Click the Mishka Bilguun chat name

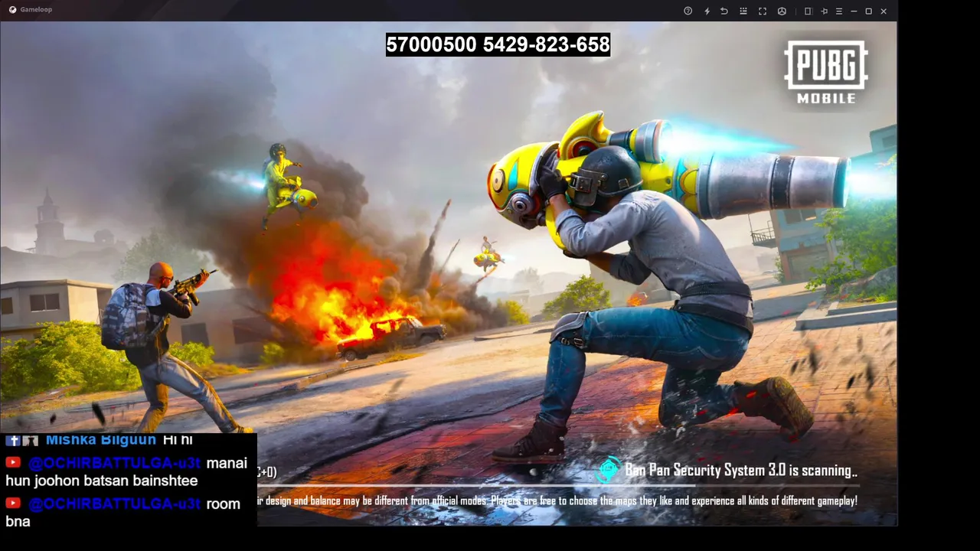[x=101, y=439]
